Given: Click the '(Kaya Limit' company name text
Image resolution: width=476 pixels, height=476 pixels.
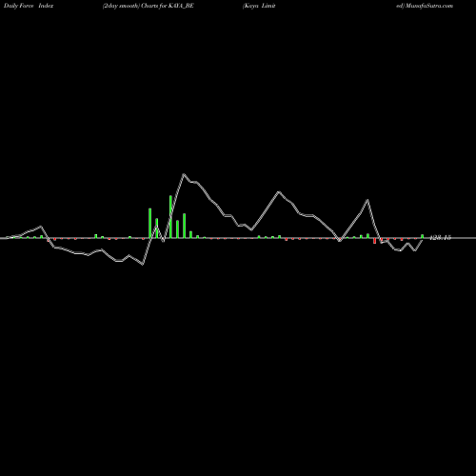Looking at the screenshot, I should [259, 6].
